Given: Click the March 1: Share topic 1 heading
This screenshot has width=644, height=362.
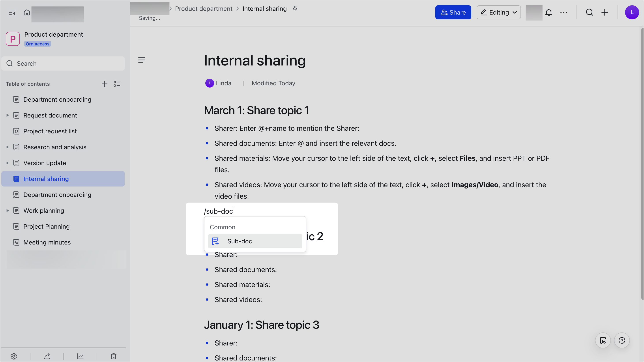Looking at the screenshot, I should coord(256,110).
